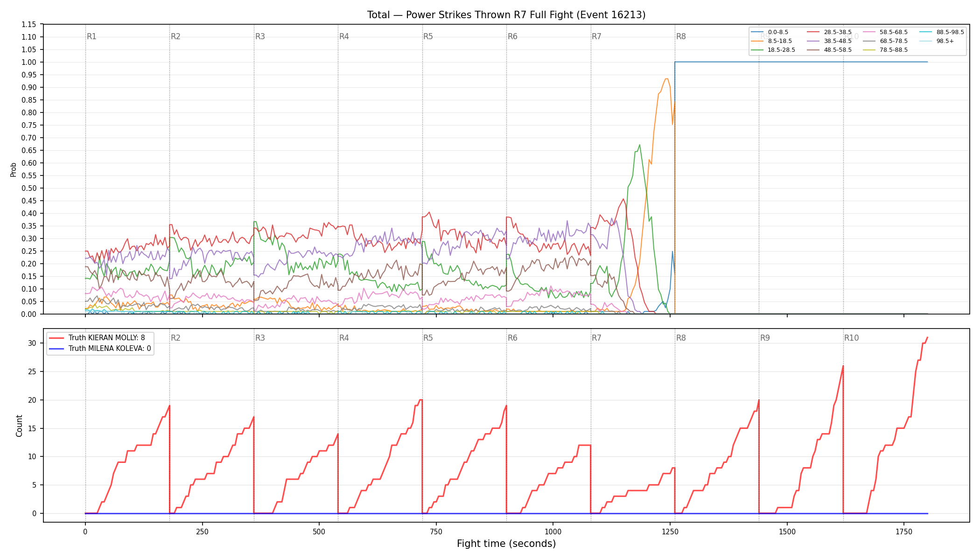Click the R7 round label in count plot
This screenshot has width=980, height=560.
click(x=596, y=338)
